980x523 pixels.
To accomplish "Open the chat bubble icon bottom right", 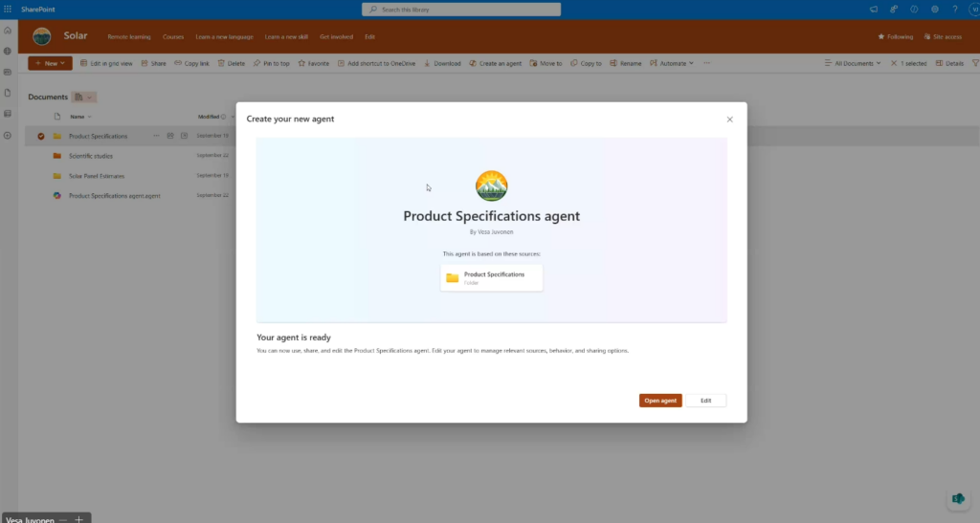I will [958, 499].
